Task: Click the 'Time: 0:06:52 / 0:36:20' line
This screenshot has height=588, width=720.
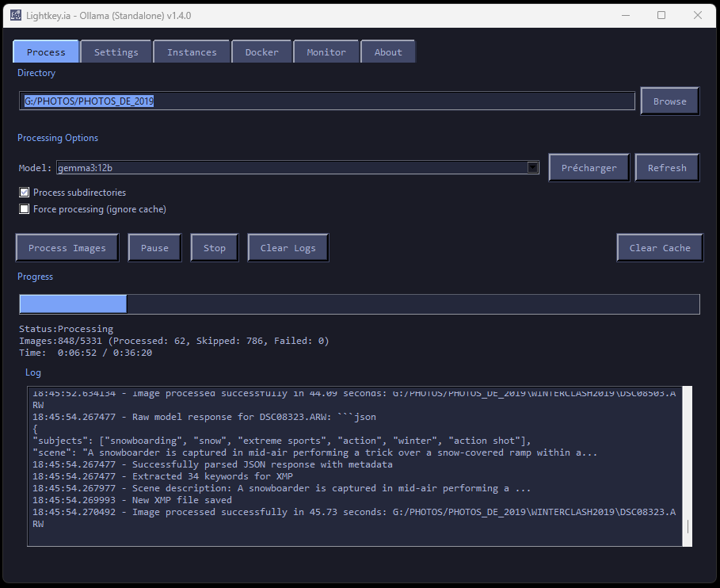Action: pos(86,353)
